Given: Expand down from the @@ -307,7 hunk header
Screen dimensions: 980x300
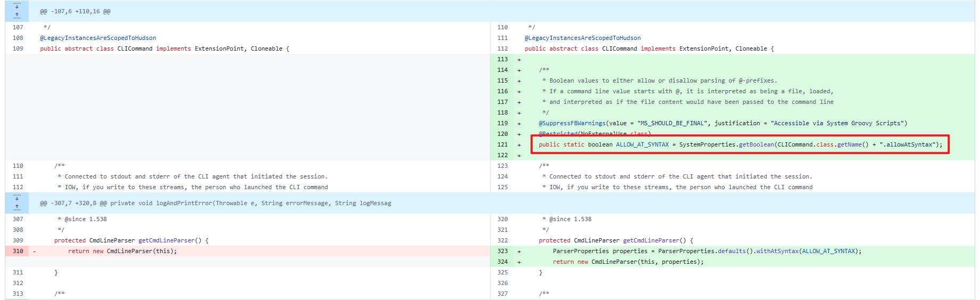Looking at the screenshot, I should pyautogui.click(x=17, y=198).
